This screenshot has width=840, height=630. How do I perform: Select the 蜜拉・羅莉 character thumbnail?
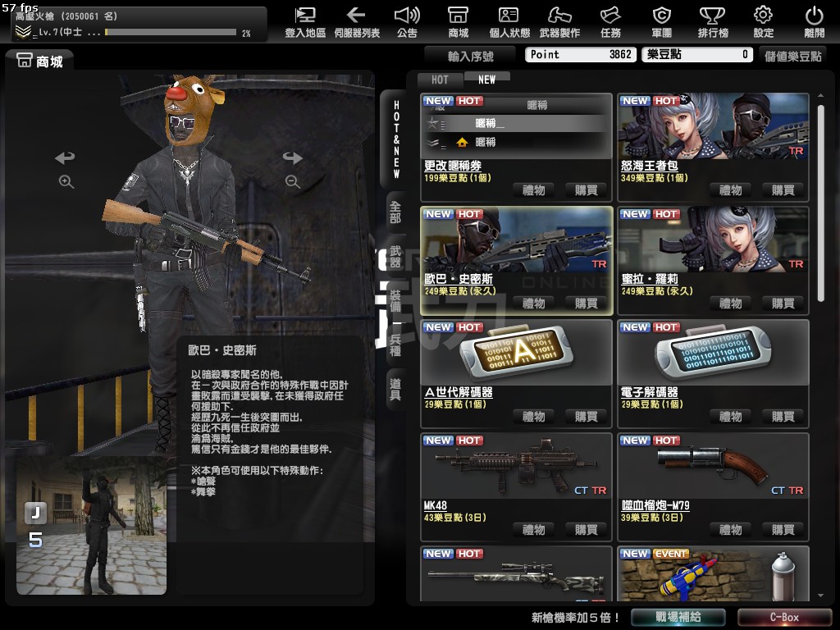click(x=712, y=242)
